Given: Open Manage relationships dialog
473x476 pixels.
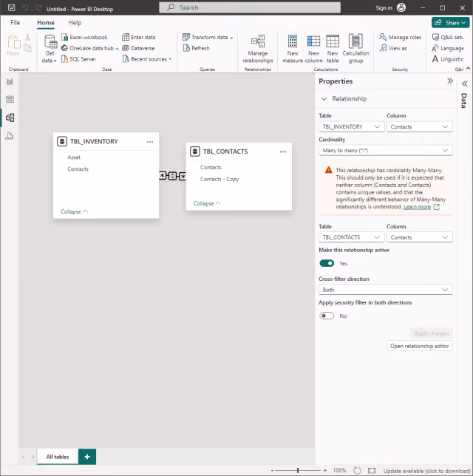Looking at the screenshot, I should point(258,49).
